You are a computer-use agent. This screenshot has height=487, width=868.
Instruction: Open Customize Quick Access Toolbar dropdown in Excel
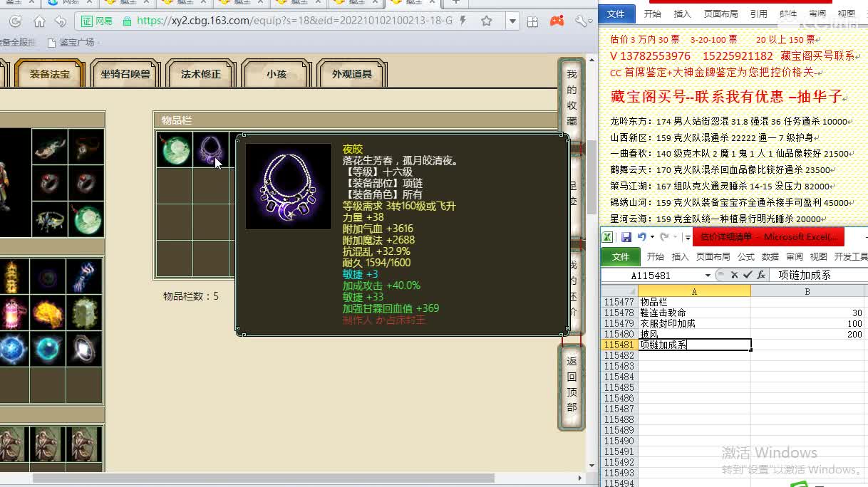pos(687,237)
